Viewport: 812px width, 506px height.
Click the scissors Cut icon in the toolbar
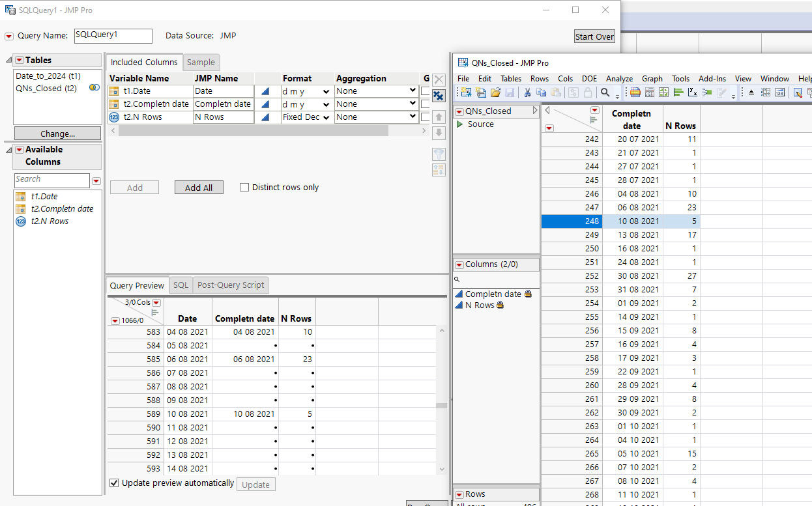pos(527,92)
